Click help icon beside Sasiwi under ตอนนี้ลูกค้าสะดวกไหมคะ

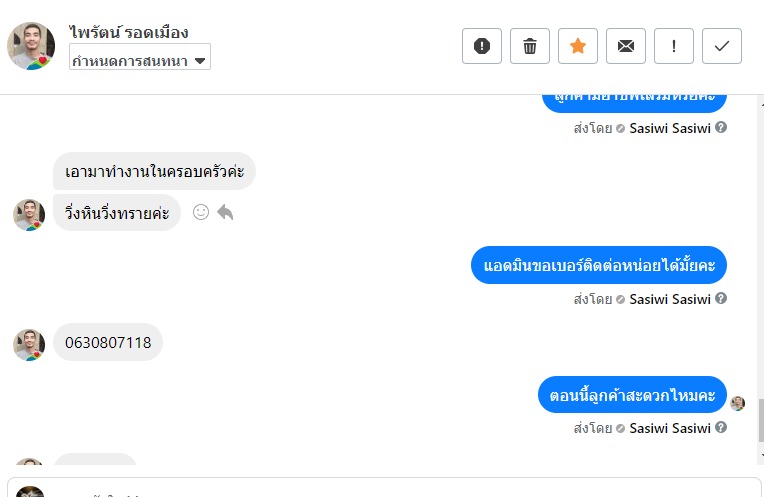[x=721, y=428]
